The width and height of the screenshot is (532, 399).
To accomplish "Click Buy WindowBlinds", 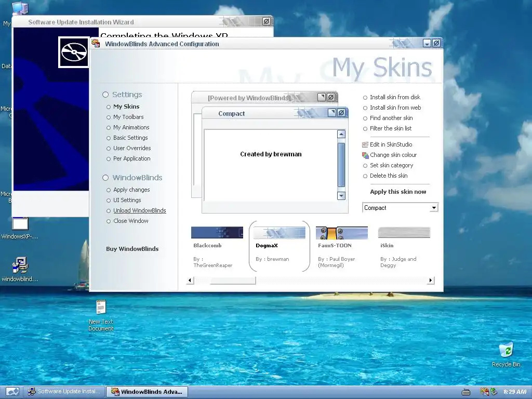I will 132,249.
